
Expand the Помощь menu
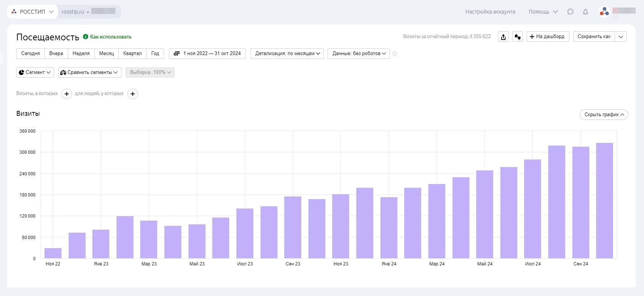click(x=543, y=12)
